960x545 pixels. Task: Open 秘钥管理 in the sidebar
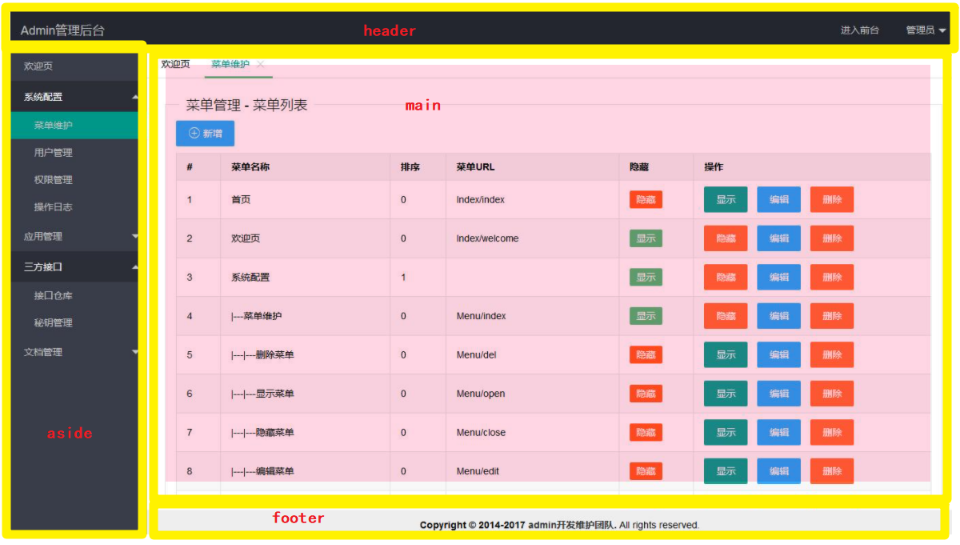[74, 323]
